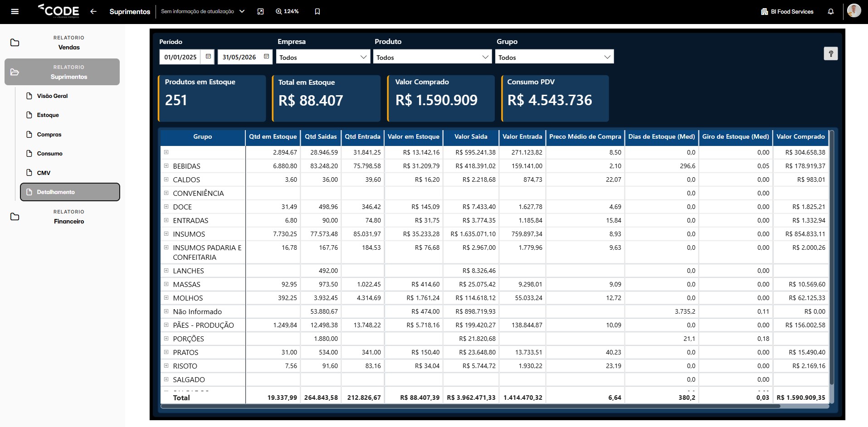Sort by Giro de Estoque (Med) header
This screenshot has height=427, width=868.
tap(736, 136)
